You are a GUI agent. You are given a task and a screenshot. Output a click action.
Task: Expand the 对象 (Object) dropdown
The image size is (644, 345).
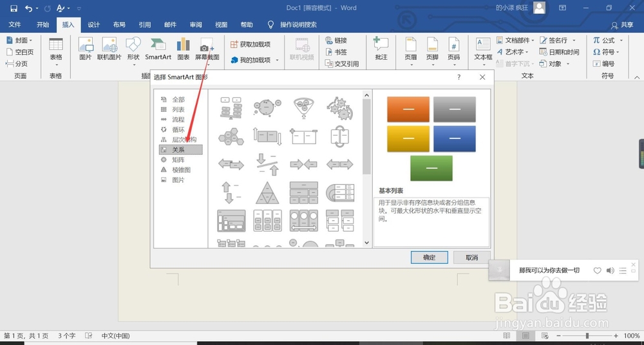(568, 64)
